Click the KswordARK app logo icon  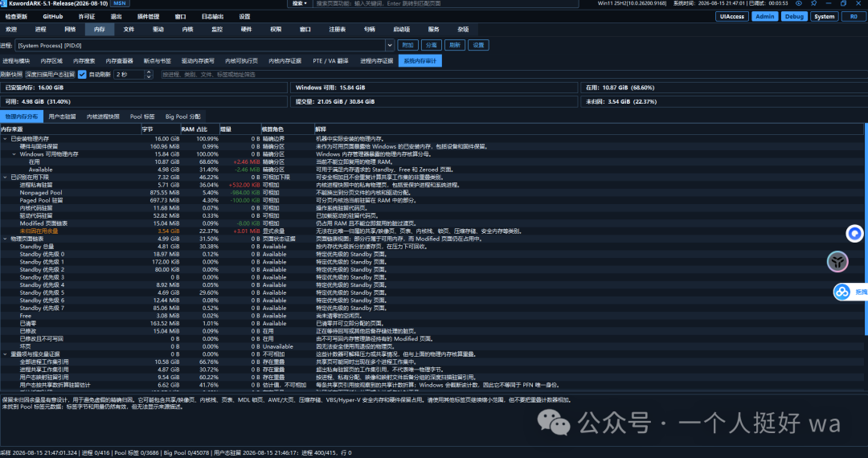[x=4, y=3]
